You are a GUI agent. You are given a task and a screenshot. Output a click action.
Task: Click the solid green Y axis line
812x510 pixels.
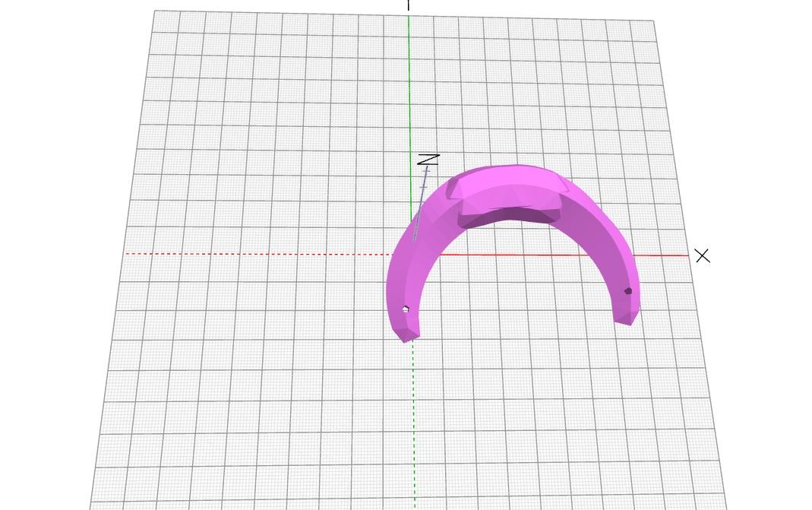[x=408, y=91]
